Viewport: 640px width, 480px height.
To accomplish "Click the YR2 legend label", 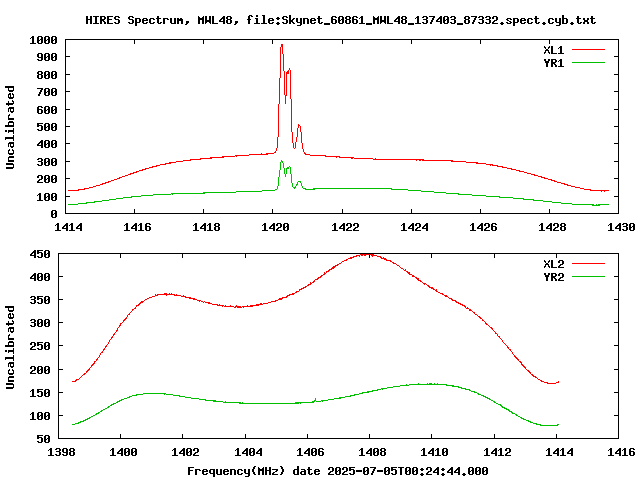I will [x=553, y=277].
